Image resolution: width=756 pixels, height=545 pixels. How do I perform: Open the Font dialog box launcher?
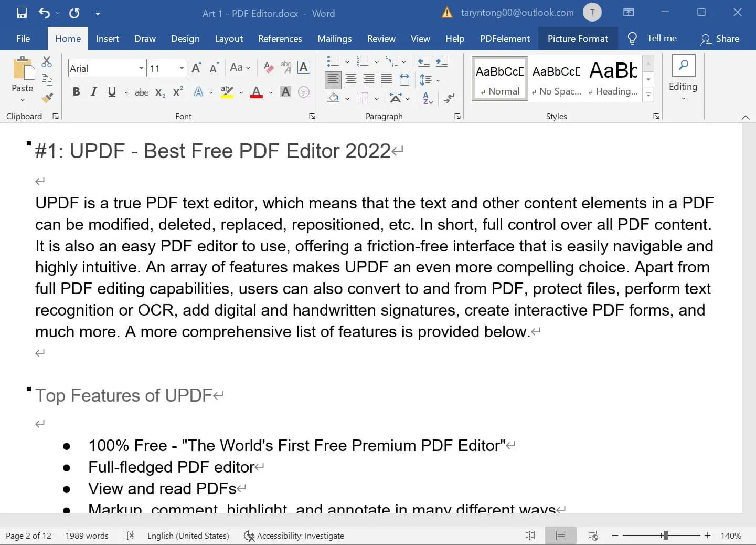(x=312, y=116)
